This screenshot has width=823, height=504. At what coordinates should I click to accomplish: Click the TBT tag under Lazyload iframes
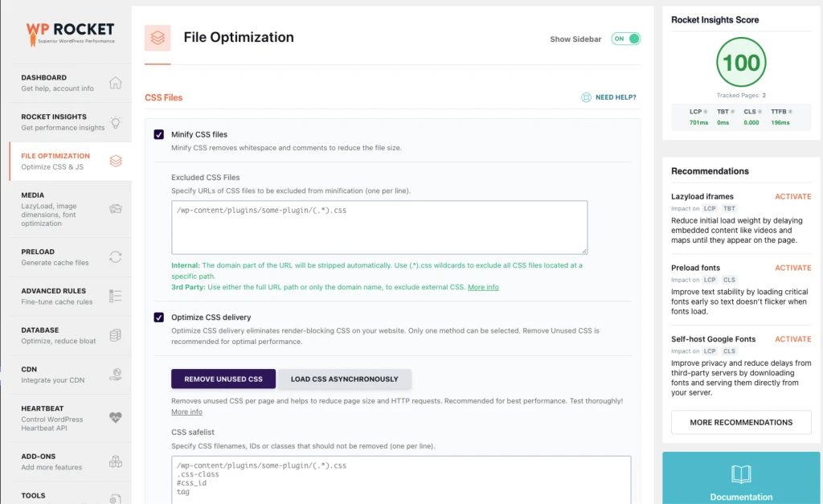[x=729, y=208]
